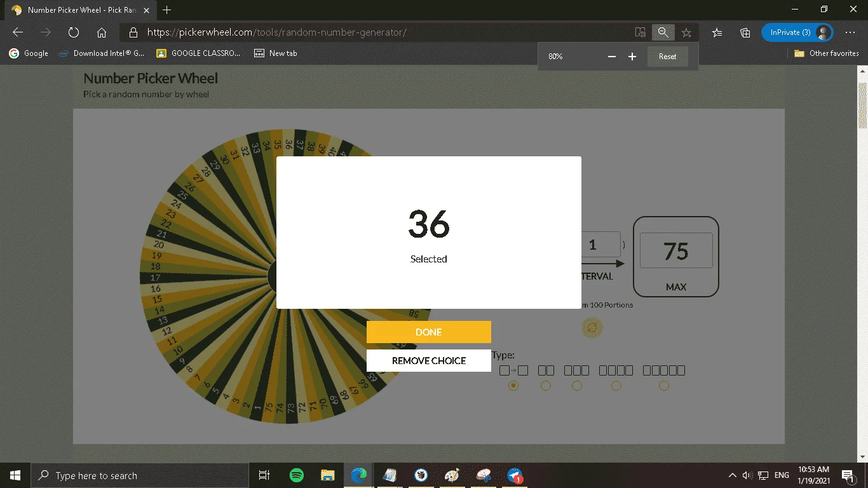868x488 pixels.
Task: Open a new browser tab
Action: (167, 10)
